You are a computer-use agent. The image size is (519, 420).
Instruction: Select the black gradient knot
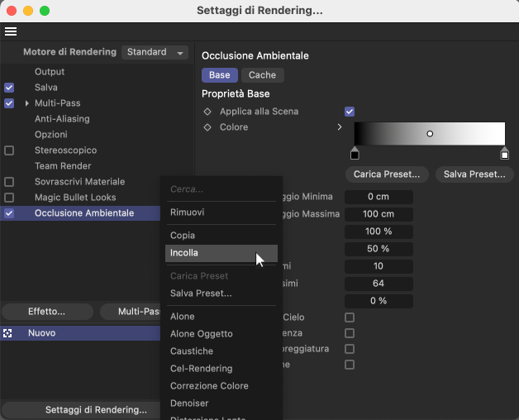[x=355, y=153]
